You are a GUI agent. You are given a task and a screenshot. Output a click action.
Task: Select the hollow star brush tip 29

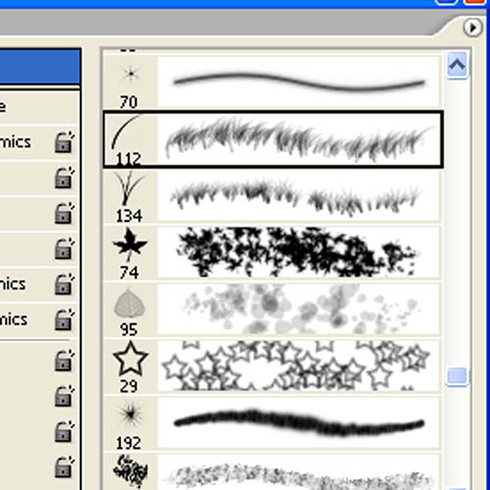(130, 359)
